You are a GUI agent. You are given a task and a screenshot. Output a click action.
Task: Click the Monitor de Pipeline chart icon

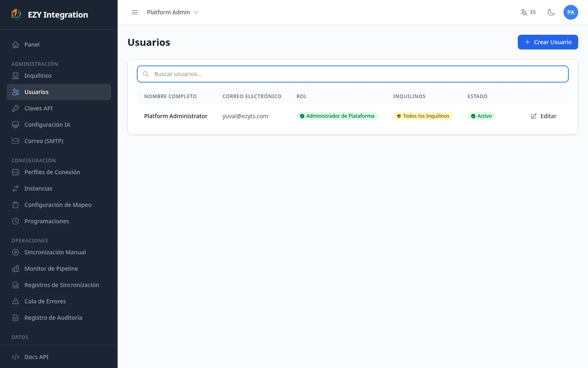tap(16, 269)
